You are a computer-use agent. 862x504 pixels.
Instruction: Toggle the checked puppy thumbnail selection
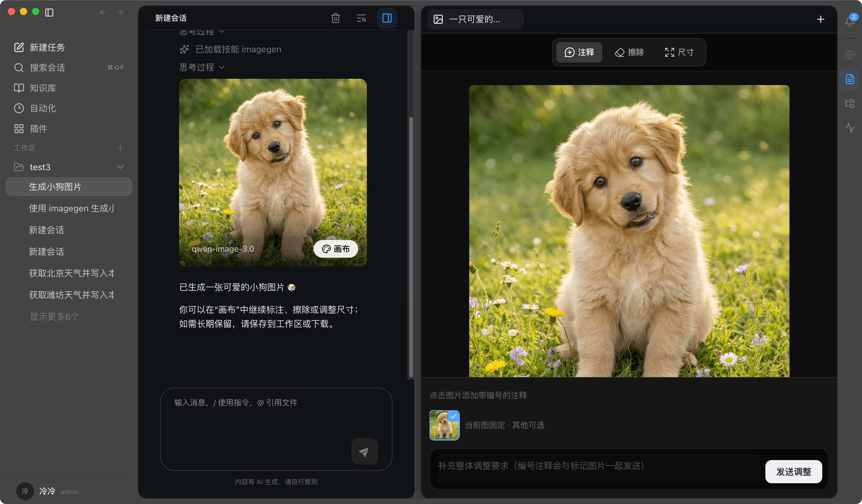[x=444, y=425]
